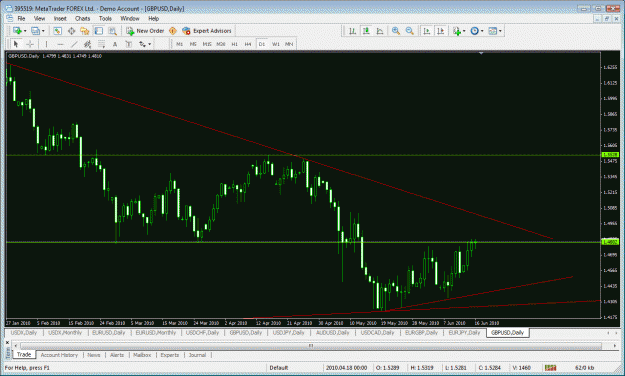Select the Text Label 'T' tool
This screenshot has height=376, width=625.
coord(128,44)
